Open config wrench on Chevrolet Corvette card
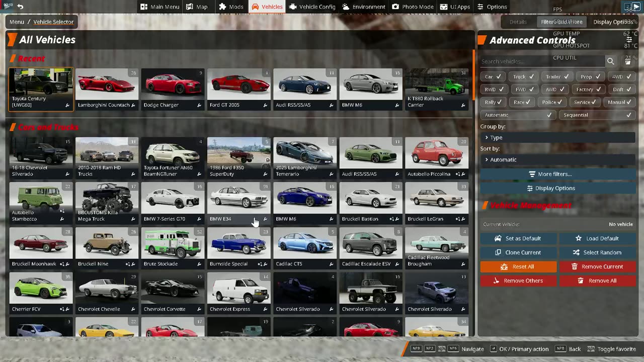 click(x=199, y=309)
